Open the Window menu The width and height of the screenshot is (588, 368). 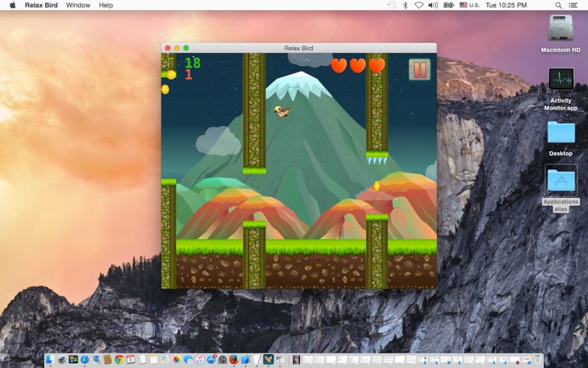tap(78, 5)
